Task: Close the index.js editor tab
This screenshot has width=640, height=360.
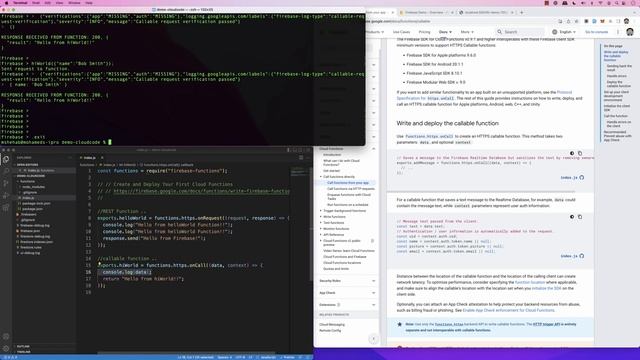Action: (x=102, y=158)
